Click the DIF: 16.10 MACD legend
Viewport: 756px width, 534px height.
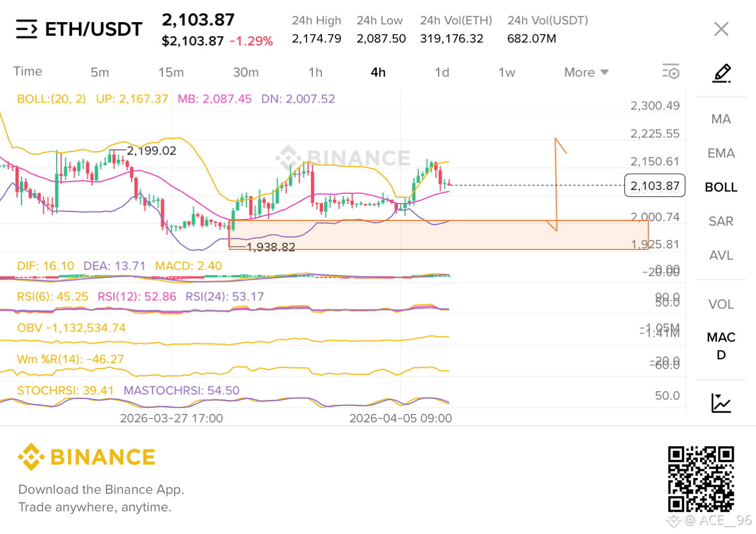[45, 266]
